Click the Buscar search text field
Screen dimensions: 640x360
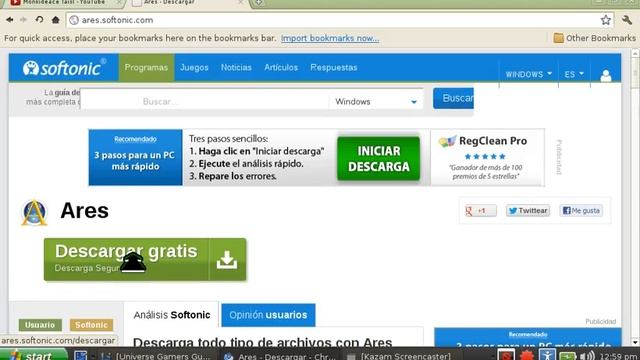pyautogui.click(x=204, y=101)
